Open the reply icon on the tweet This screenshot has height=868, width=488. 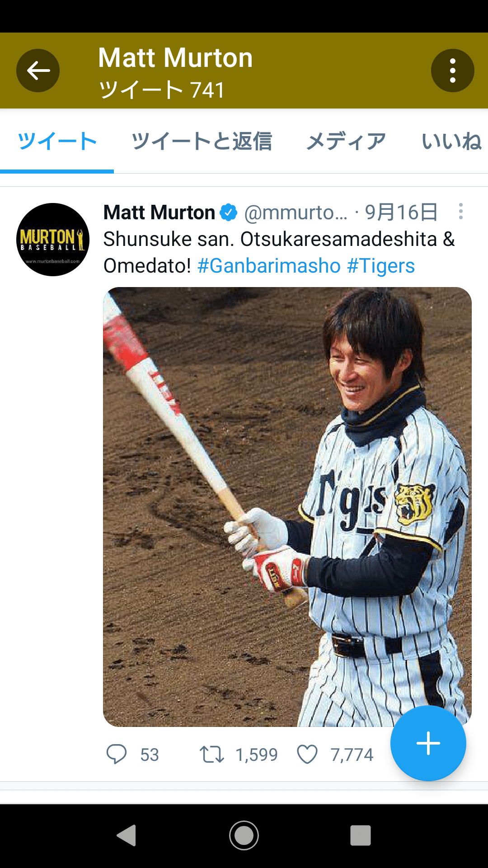point(117,754)
